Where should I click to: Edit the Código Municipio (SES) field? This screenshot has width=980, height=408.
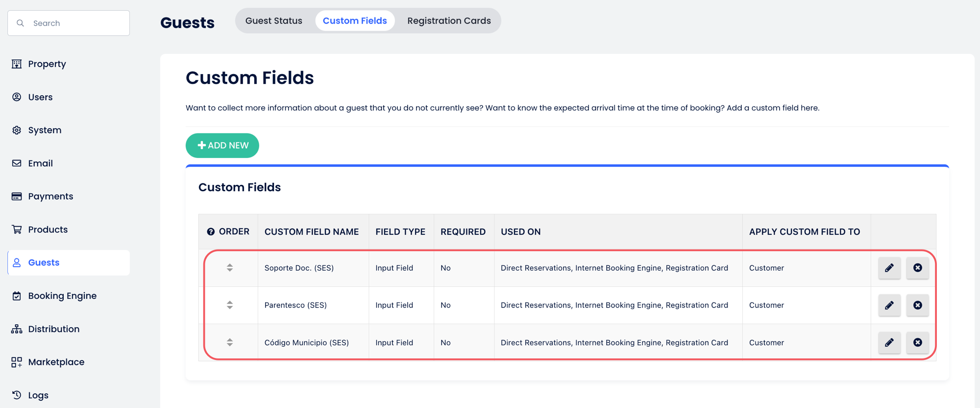coord(889,342)
